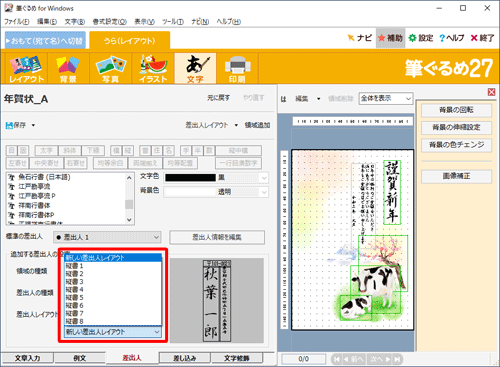Viewport: 500px width, 367px height.
Task: Close the right assist panel with red X
Action: [491, 92]
